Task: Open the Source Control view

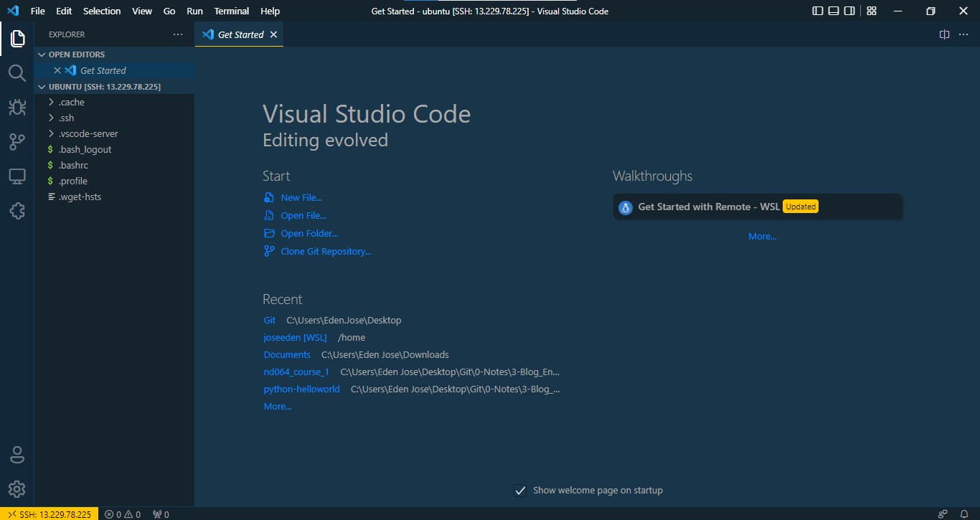Action: click(17, 141)
